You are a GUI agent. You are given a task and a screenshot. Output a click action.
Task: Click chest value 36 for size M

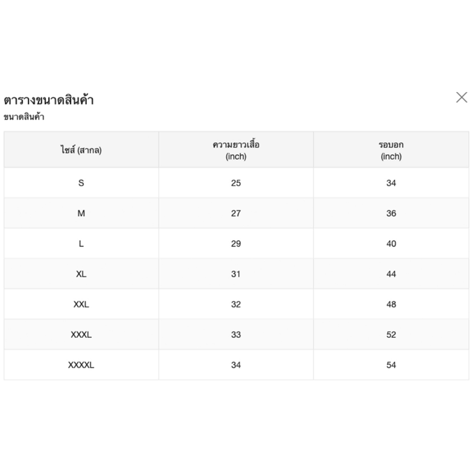tap(391, 213)
